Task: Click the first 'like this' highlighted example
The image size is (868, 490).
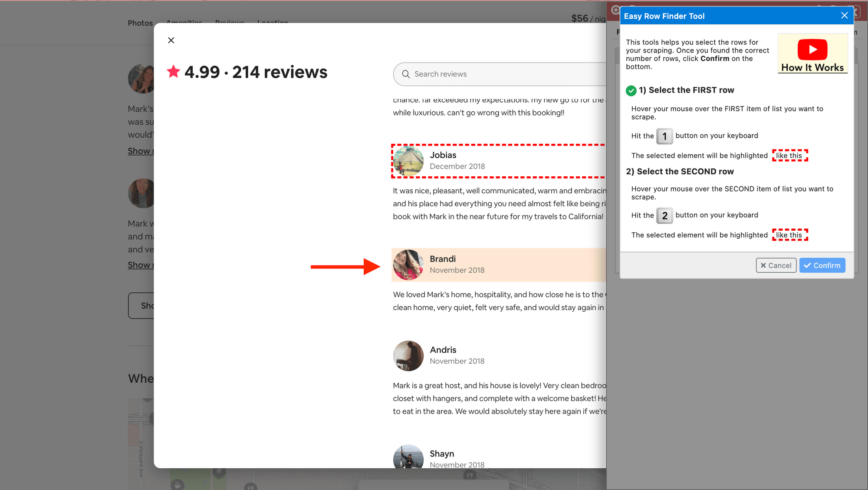Action: click(x=790, y=156)
